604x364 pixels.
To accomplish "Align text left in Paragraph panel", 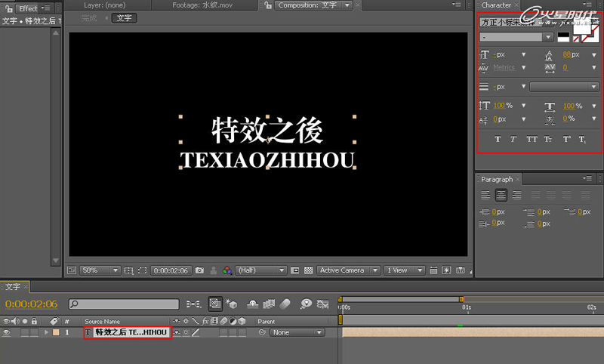I will [x=485, y=195].
